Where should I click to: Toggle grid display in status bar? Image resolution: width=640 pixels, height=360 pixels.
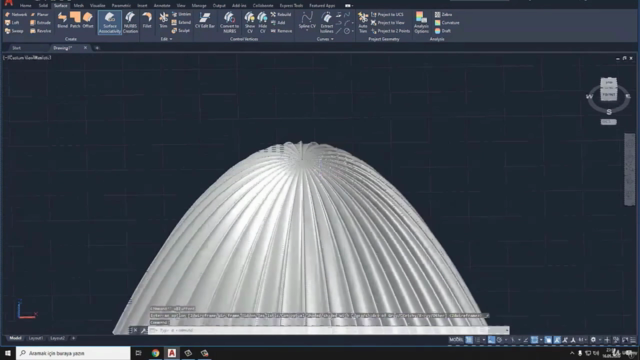(469, 340)
